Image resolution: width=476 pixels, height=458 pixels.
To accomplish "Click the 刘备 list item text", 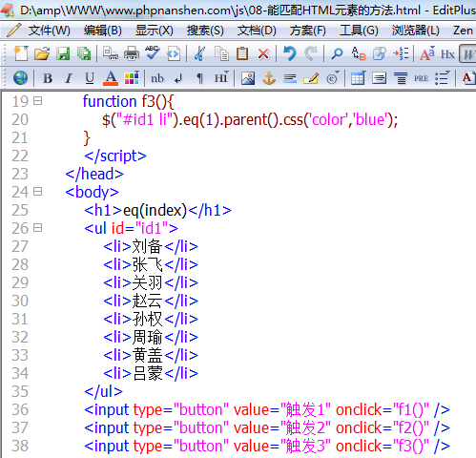I will coord(147,246).
